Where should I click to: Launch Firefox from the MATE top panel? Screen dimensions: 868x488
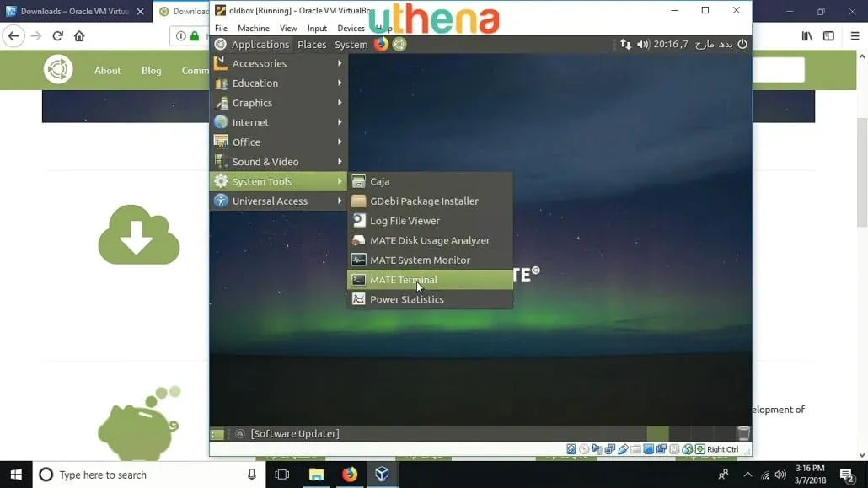pyautogui.click(x=381, y=44)
